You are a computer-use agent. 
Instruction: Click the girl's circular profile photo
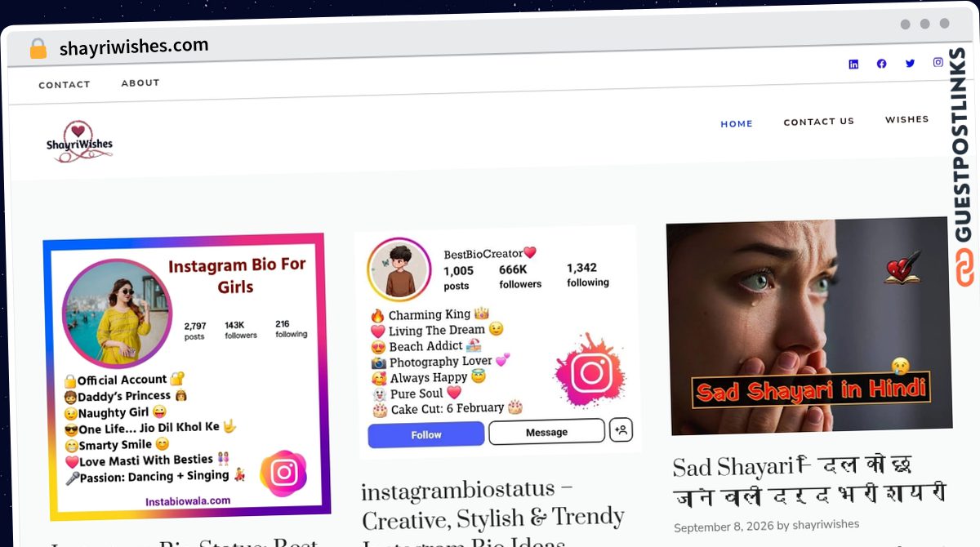(x=117, y=314)
